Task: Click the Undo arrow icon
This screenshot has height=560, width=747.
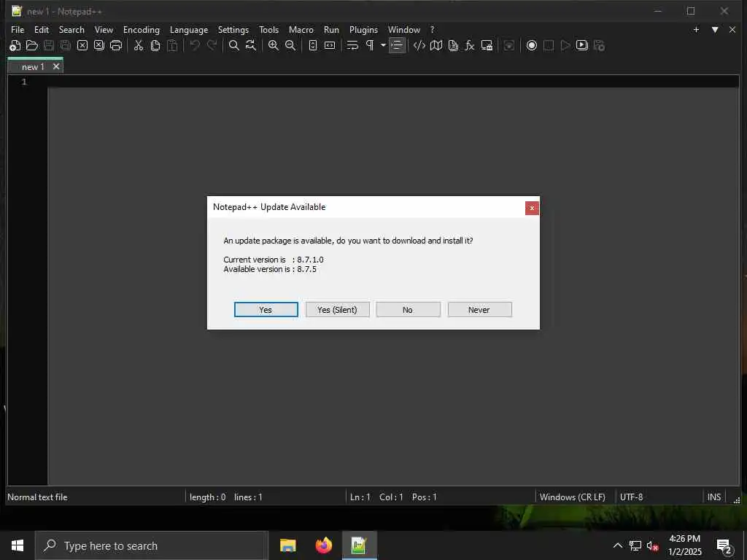Action: (195, 46)
